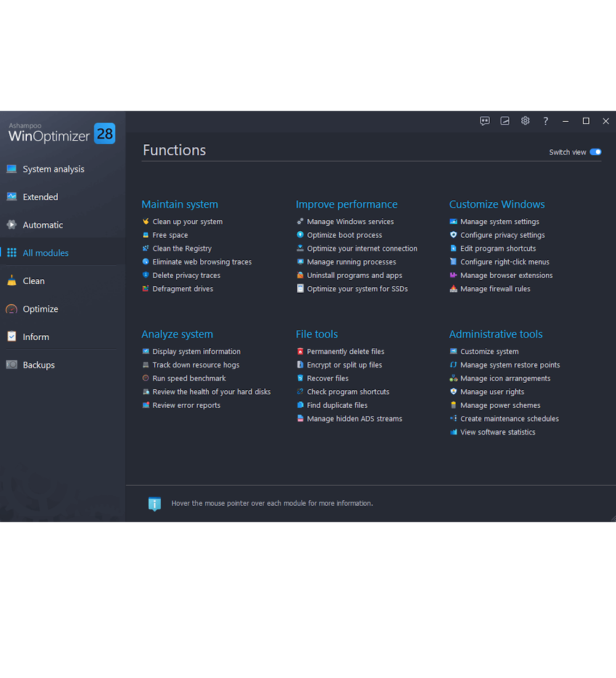
Task: Click the Clean broom icon in sidebar
Action: [x=12, y=281]
